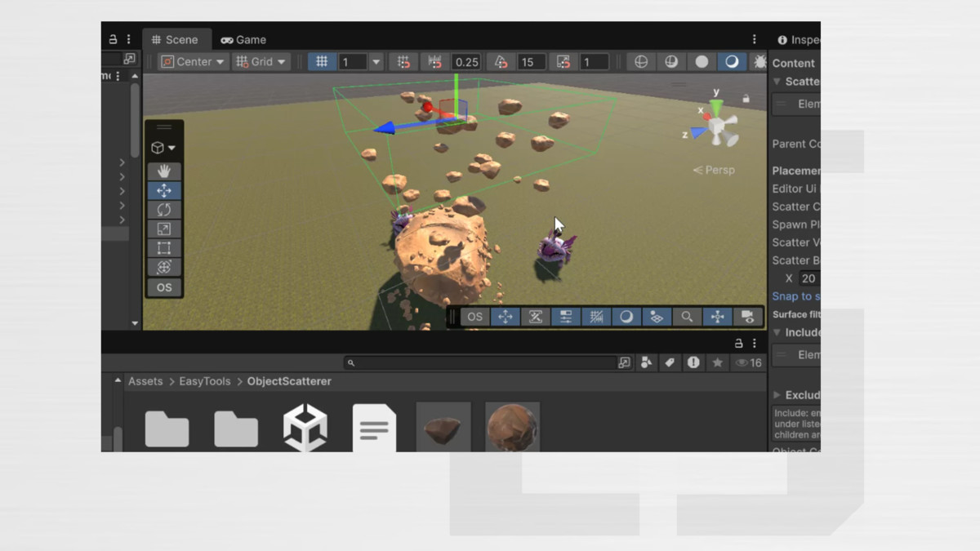
Task: Click the green Y axis cone on gizmo
Action: [716, 108]
